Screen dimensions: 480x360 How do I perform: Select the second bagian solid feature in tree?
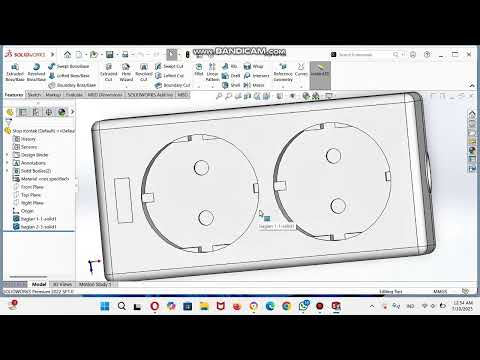(35, 227)
